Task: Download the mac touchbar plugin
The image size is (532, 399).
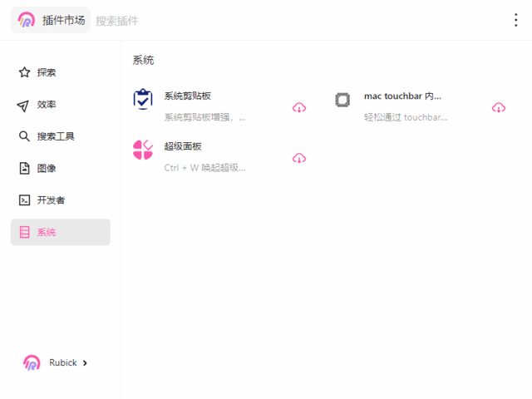Action: point(499,107)
